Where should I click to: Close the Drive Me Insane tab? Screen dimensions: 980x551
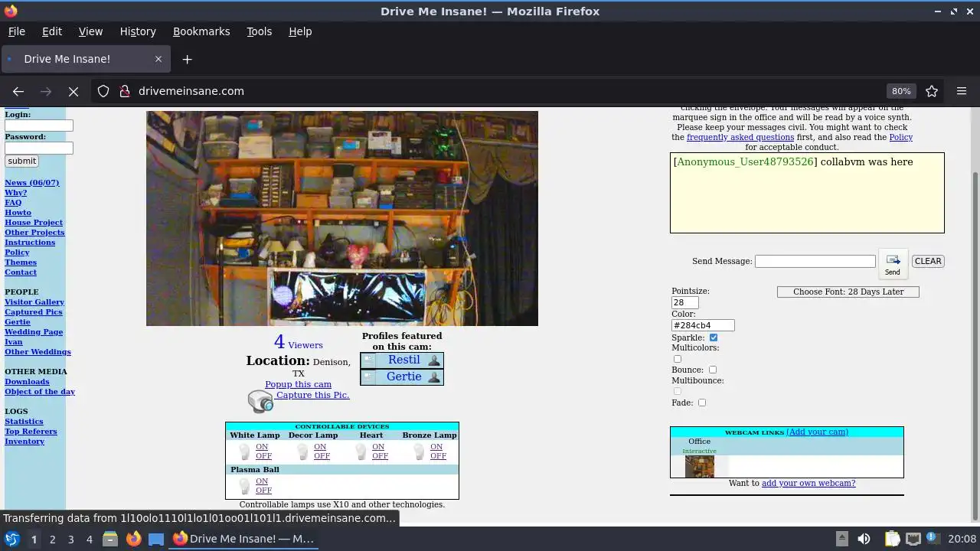(x=158, y=59)
